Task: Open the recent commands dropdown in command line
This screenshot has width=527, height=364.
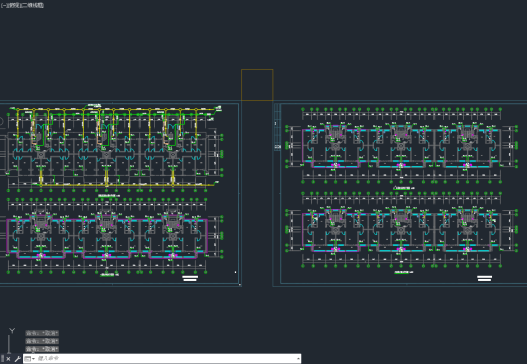Action: pyautogui.click(x=30, y=359)
